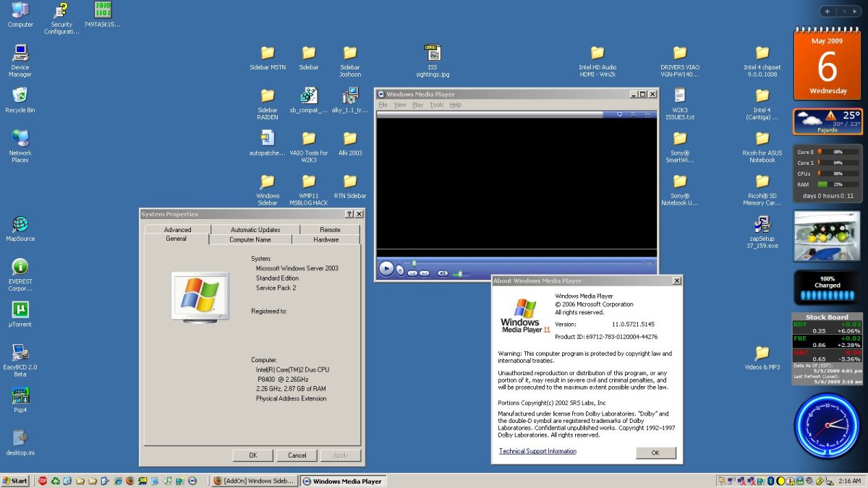
Task: Open the Videos & MP3 folder
Action: (762, 357)
